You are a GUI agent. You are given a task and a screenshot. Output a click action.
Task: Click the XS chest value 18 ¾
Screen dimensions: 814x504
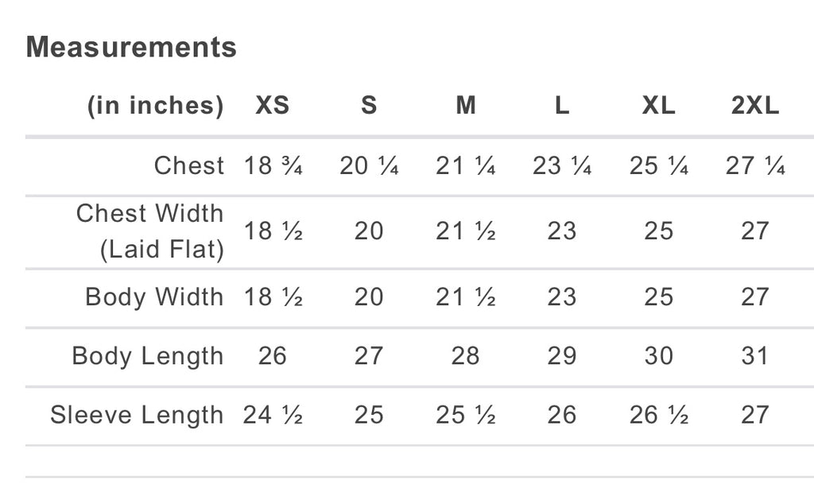tap(273, 166)
